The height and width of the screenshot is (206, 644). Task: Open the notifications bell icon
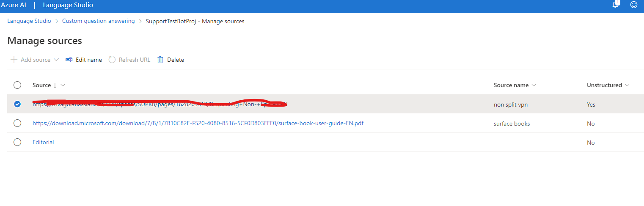616,5
